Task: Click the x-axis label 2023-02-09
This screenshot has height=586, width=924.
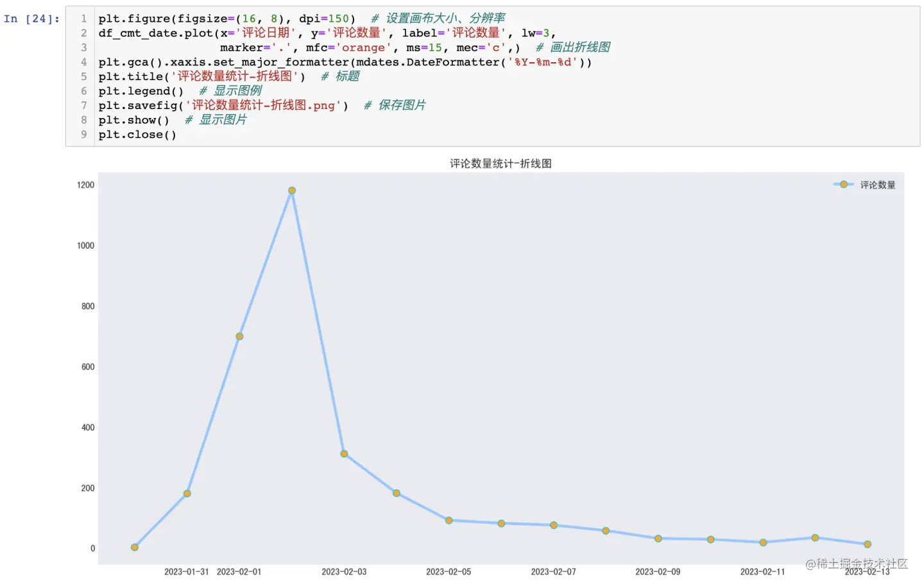Action: click(658, 572)
